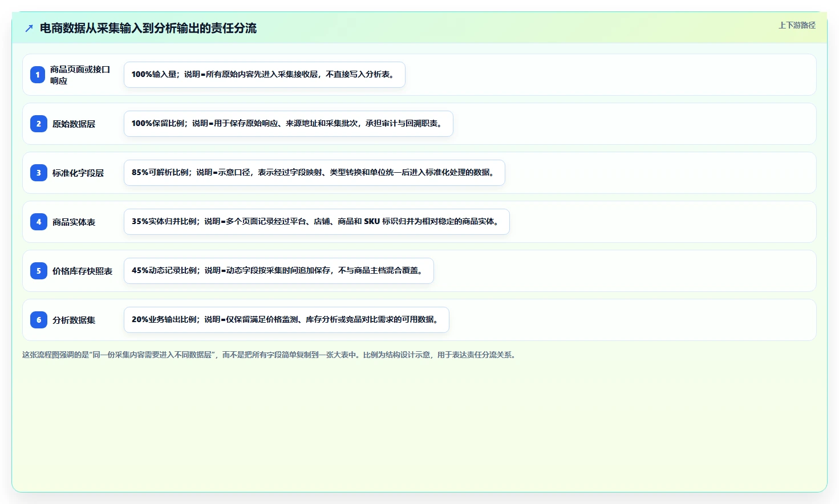Click step badge number 1
The height and width of the screenshot is (504, 839).
(x=38, y=75)
